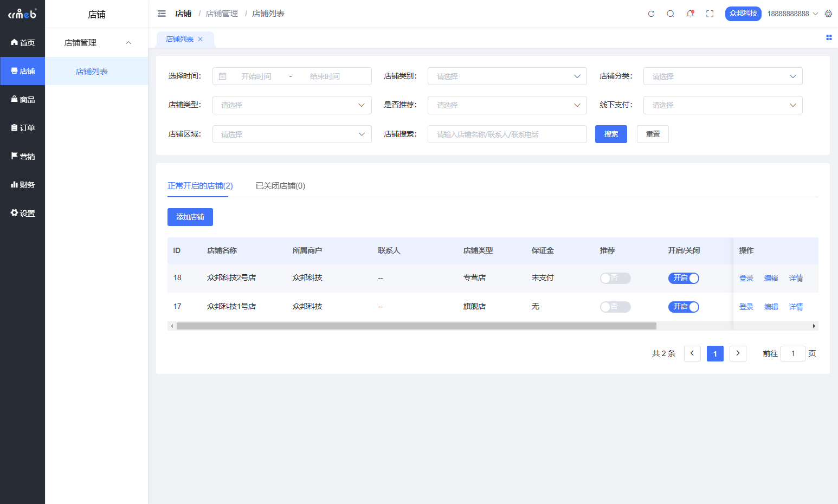This screenshot has width=838, height=504.
Task: Toggle 推荐 switch for 众邦科技2号店
Action: click(615, 278)
